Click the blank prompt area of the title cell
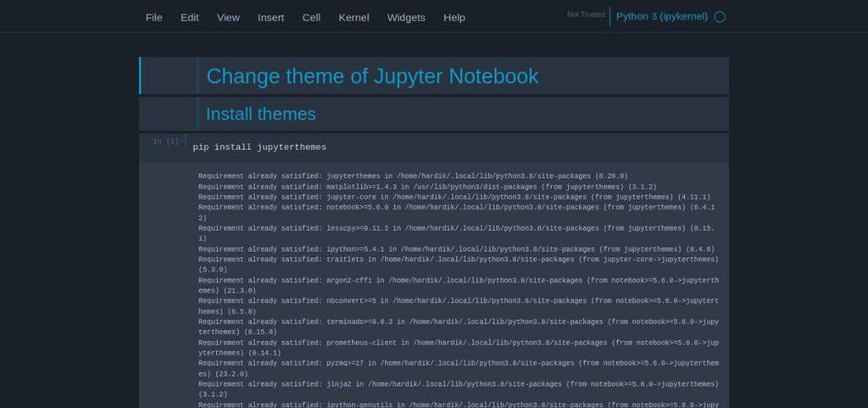 click(169, 75)
